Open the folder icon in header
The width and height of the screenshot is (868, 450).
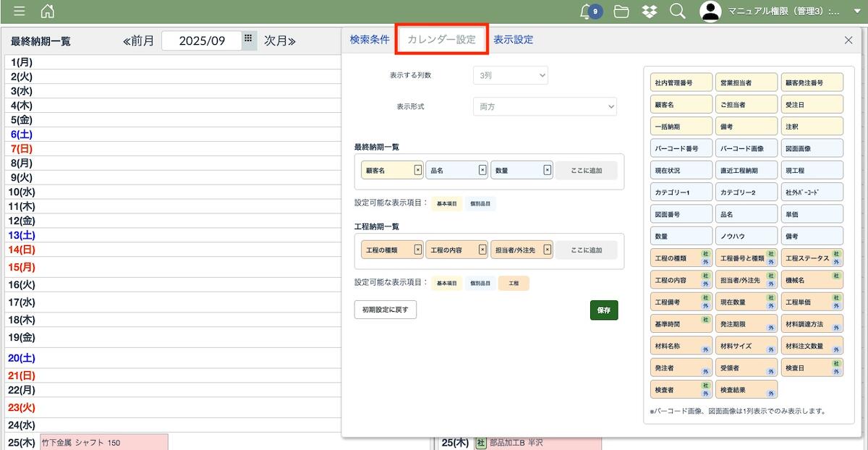[621, 11]
